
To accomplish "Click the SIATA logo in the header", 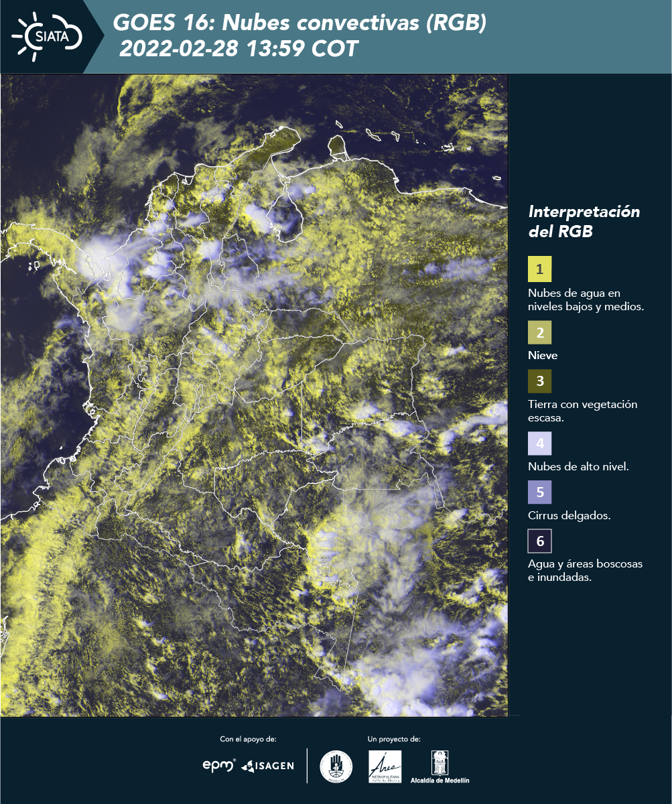I will tap(48, 36).
